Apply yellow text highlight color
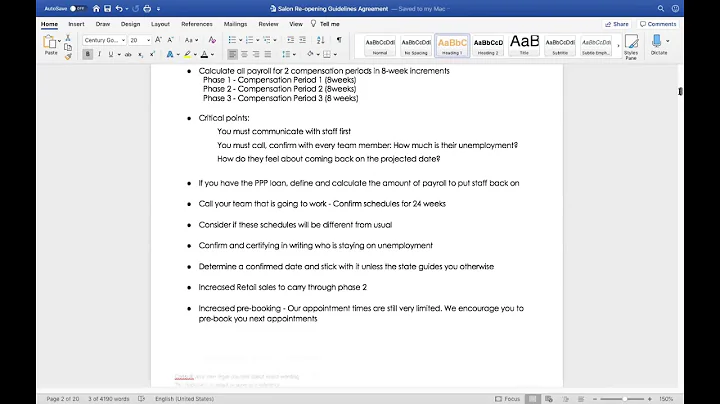Viewport: 720px width, 404px height. (187, 54)
